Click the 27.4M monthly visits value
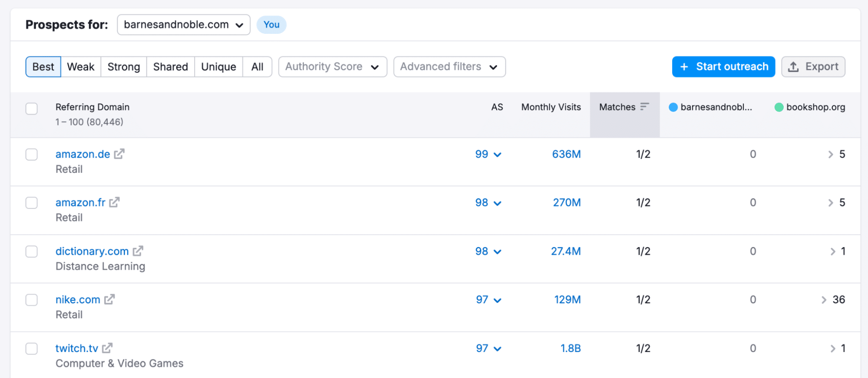 566,251
